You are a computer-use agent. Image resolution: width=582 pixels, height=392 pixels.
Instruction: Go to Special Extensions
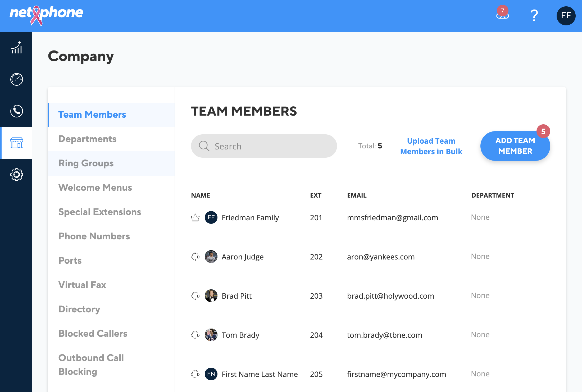(111, 212)
